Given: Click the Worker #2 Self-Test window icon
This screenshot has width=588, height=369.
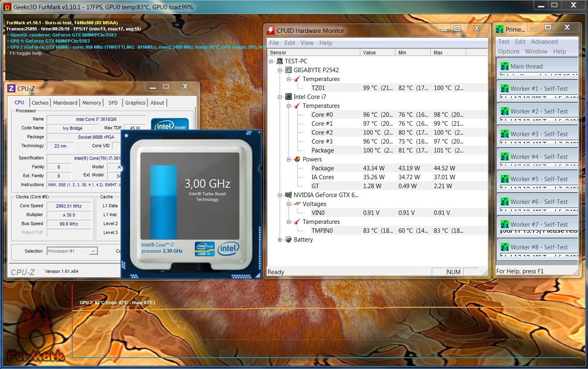Looking at the screenshot, I should click(x=505, y=111).
